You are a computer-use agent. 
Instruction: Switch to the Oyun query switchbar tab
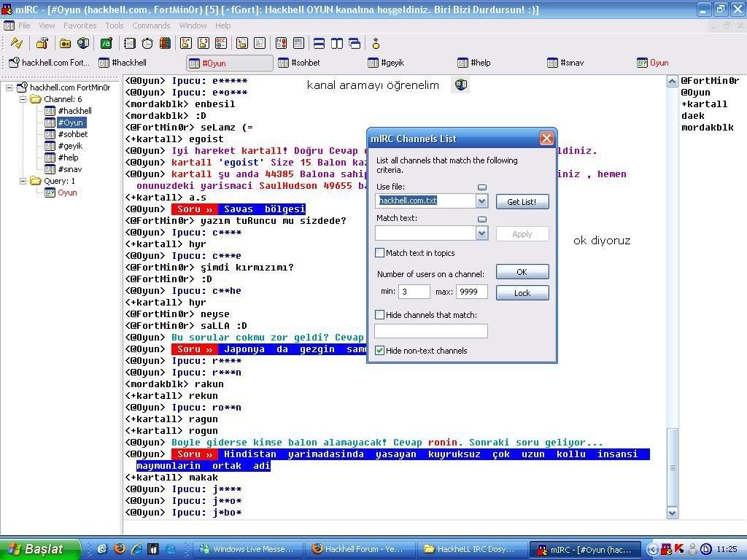pos(678,63)
